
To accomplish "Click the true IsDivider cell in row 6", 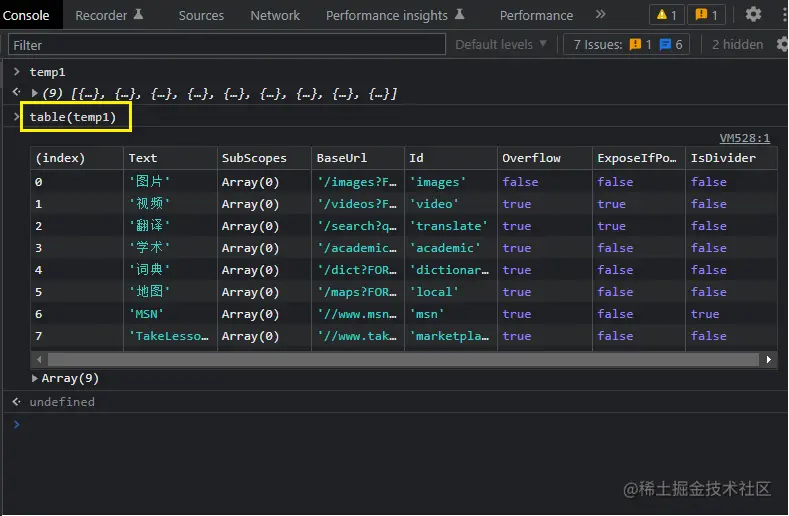I will click(731, 314).
